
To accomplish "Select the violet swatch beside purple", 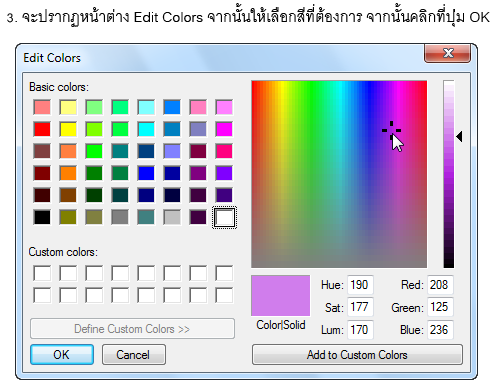I will pyautogui.click(x=224, y=173).
